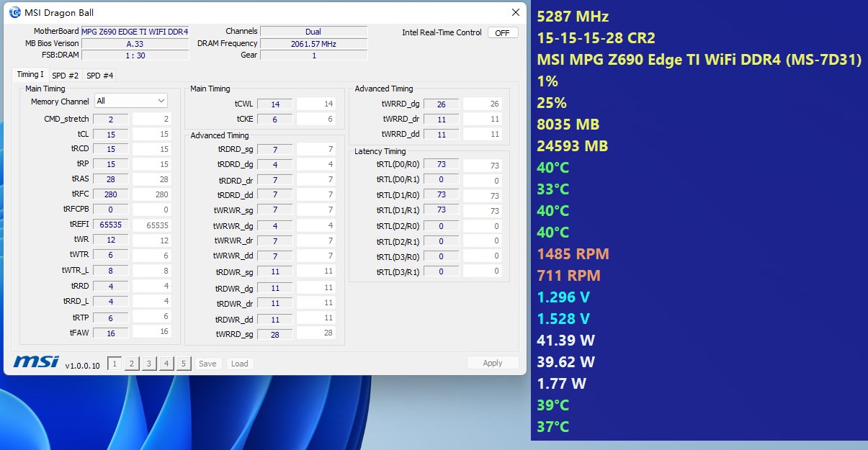Click the editable tWRWR_sg value field
This screenshot has width=868, height=450.
tap(316, 210)
